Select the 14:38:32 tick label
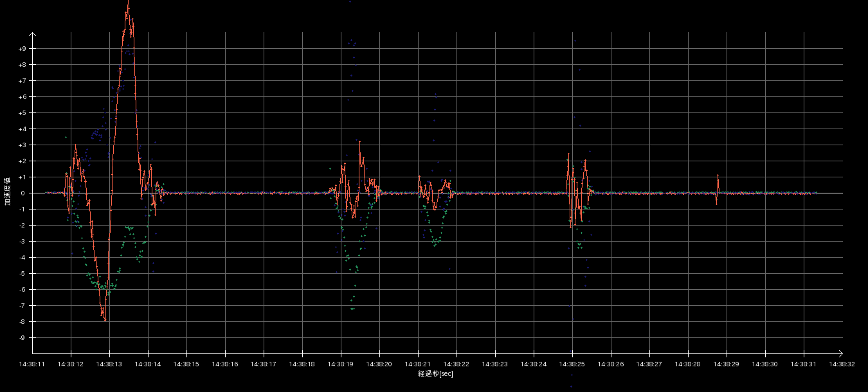 (842, 364)
